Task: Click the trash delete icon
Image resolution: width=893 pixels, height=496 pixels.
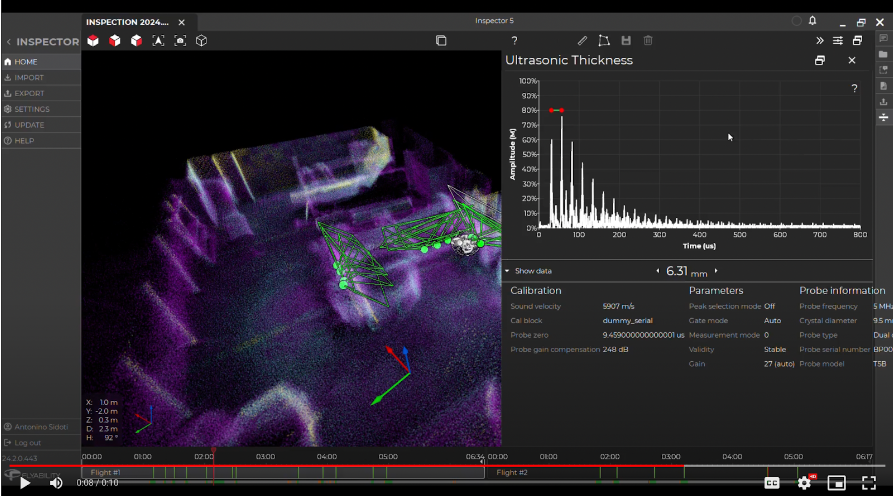Action: [648, 40]
